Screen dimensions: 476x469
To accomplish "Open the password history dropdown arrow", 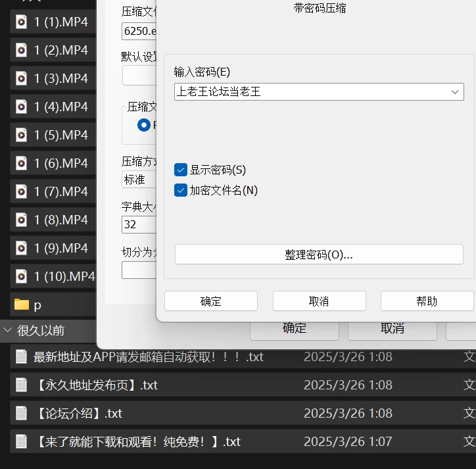I will 455,91.
